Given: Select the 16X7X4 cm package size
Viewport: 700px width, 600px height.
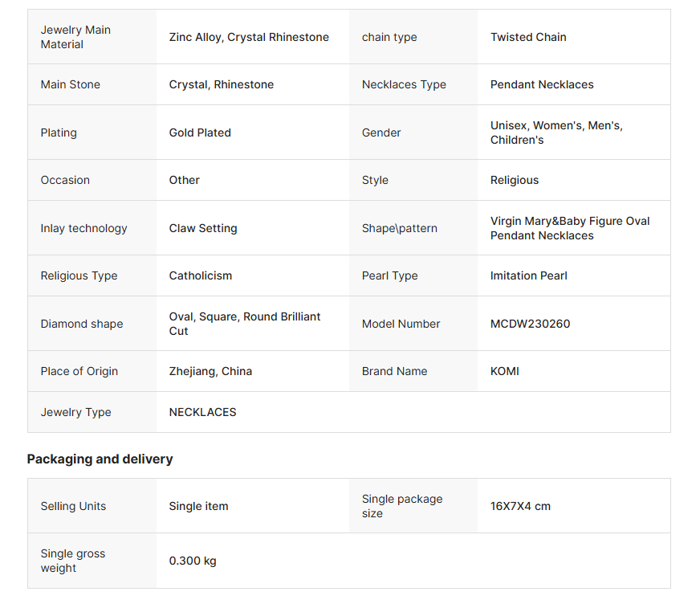Looking at the screenshot, I should click(x=520, y=506).
